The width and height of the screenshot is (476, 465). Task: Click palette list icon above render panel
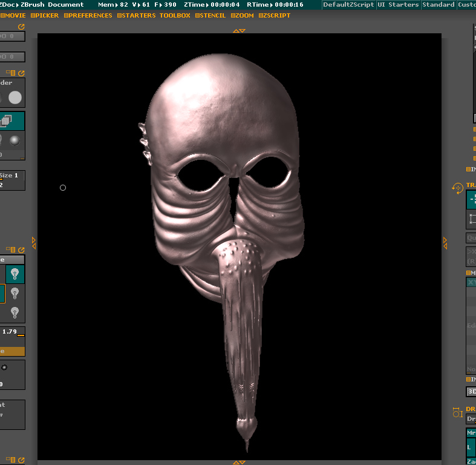[x=11, y=73]
